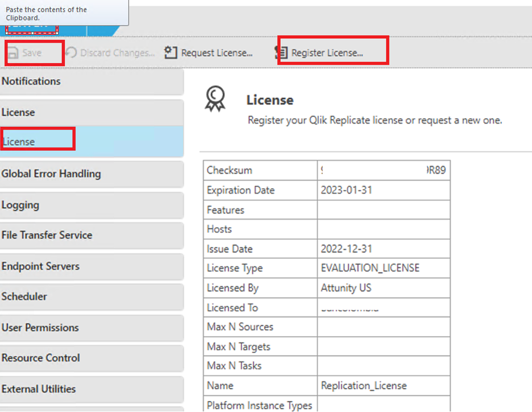The width and height of the screenshot is (532, 412).
Task: Click the License Type label
Action: click(235, 269)
